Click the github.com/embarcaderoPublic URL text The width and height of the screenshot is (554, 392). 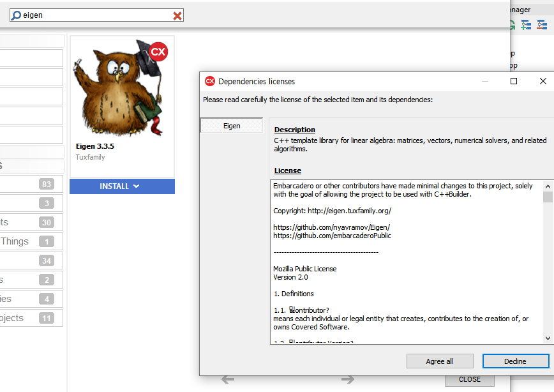point(332,236)
